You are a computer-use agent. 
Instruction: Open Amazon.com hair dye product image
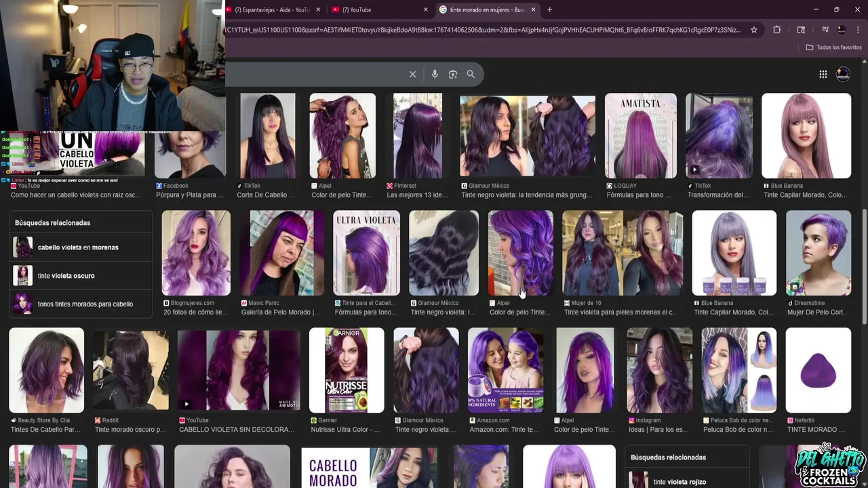click(505, 370)
